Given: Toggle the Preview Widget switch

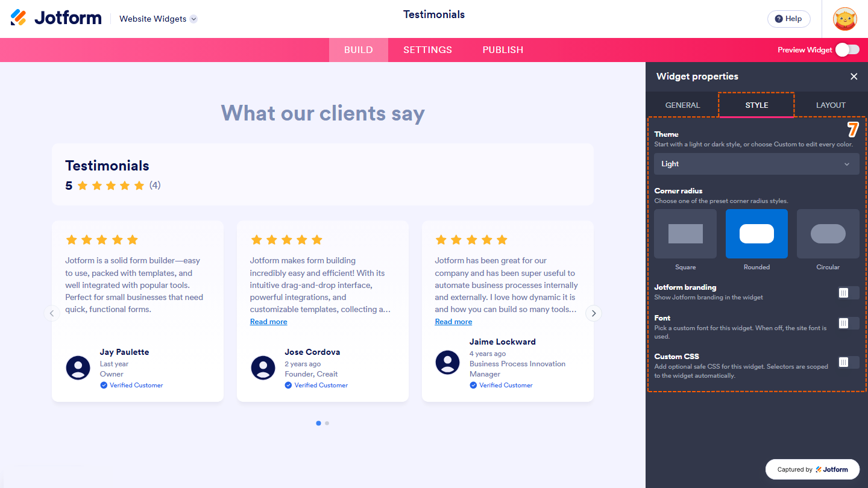Looking at the screenshot, I should [848, 50].
